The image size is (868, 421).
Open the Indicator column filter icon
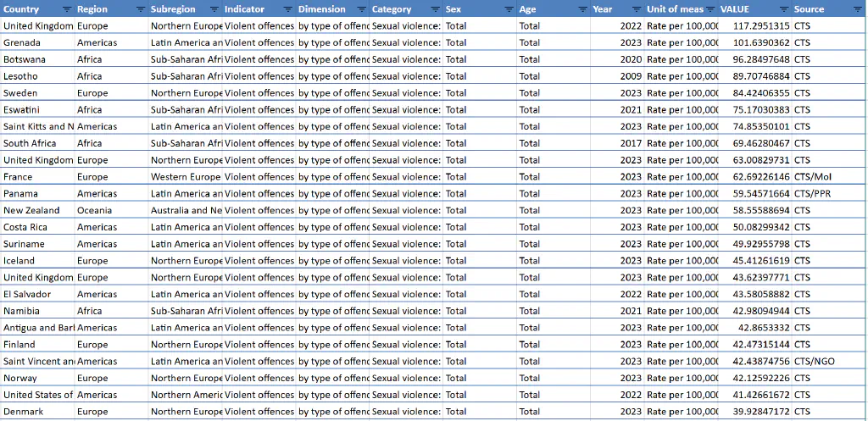[x=288, y=9]
